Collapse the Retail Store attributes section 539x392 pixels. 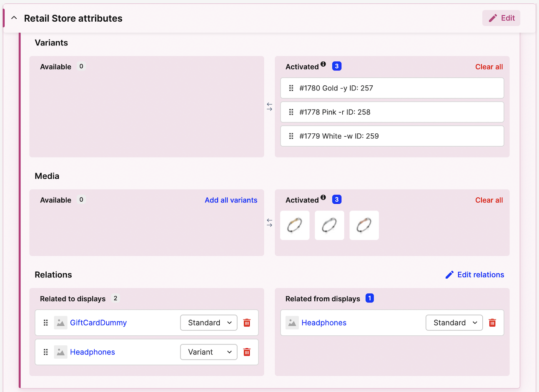(14, 18)
